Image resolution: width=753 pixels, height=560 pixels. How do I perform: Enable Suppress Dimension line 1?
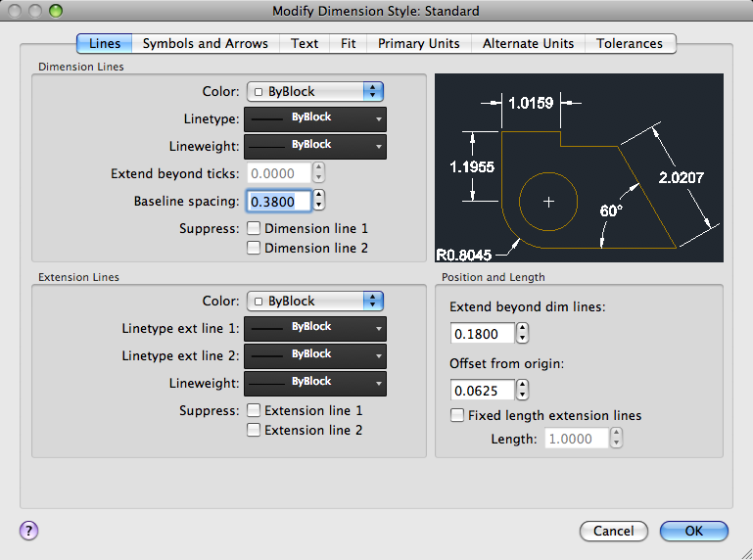click(x=254, y=228)
